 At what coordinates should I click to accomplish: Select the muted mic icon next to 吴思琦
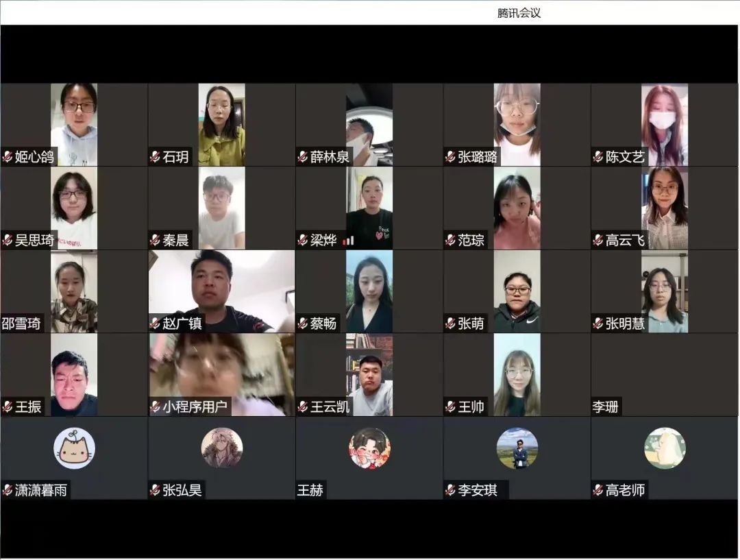(x=7, y=241)
